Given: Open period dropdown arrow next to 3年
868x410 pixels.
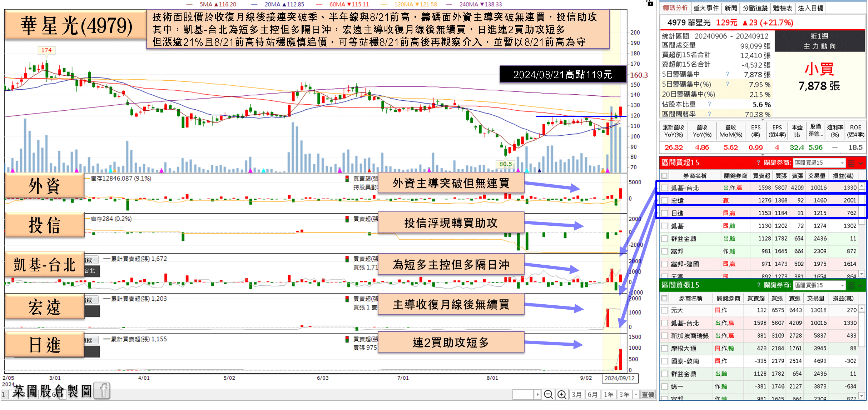Looking at the screenshot, I should (x=636, y=395).
